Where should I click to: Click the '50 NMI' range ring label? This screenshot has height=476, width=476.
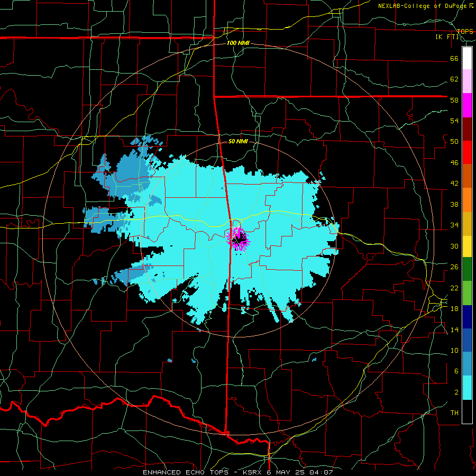click(238, 141)
